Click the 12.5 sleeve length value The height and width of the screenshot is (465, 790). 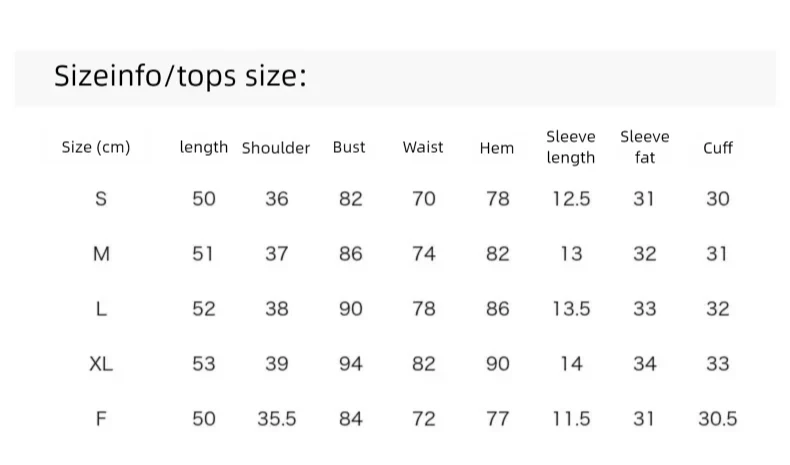[571, 199]
